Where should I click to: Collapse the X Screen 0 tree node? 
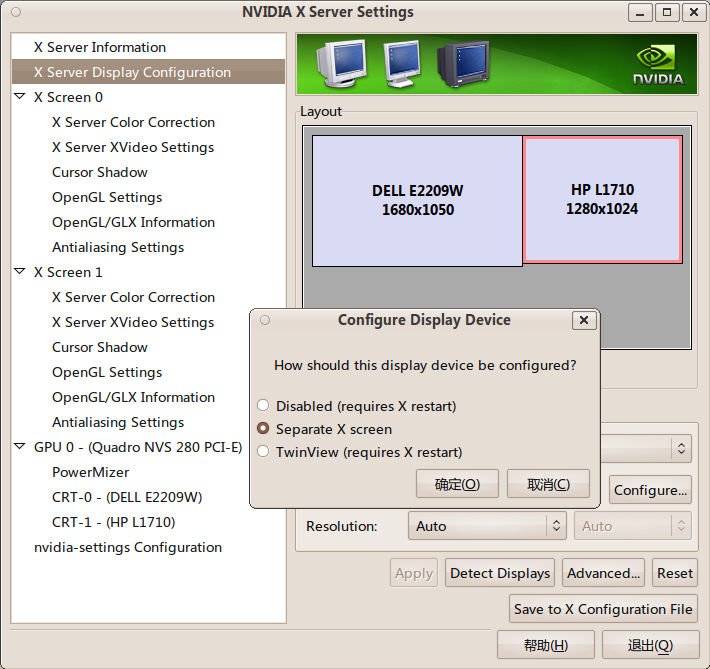(x=19, y=96)
